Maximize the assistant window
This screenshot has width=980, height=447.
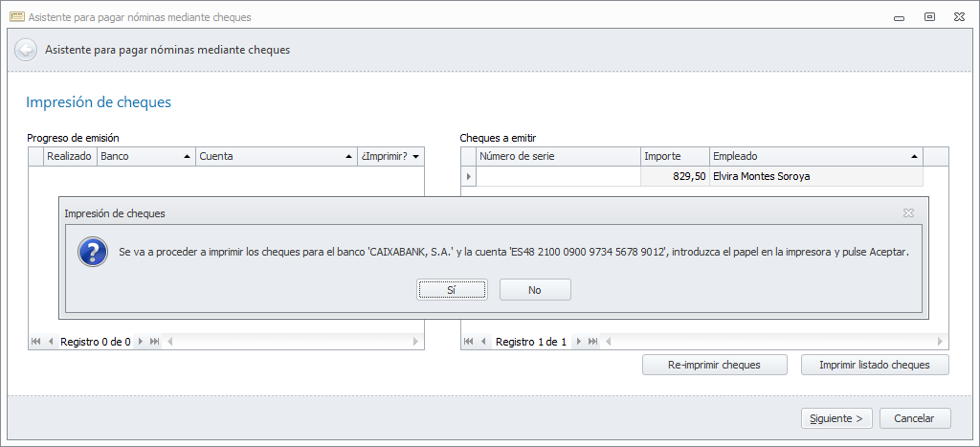click(929, 17)
